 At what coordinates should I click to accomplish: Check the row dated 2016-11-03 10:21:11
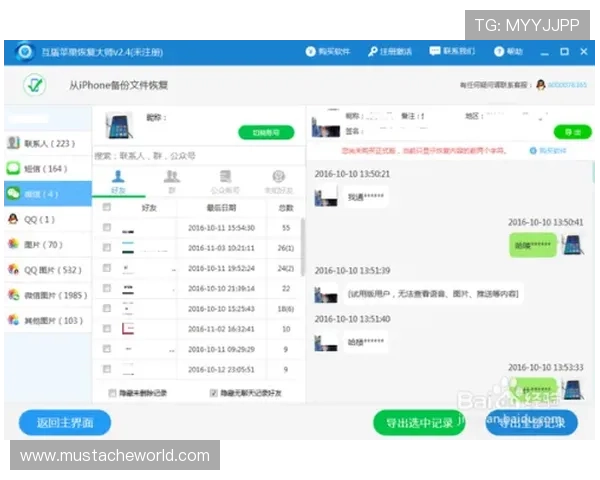107,248
